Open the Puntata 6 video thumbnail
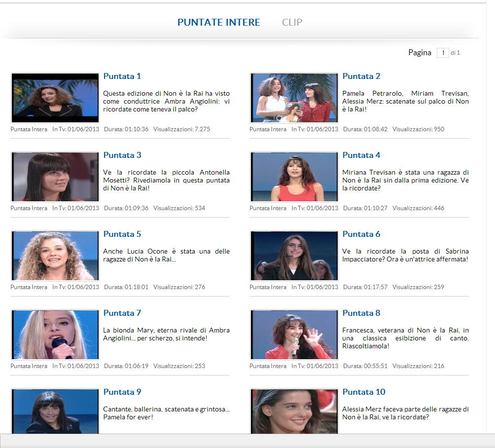 pos(294,256)
